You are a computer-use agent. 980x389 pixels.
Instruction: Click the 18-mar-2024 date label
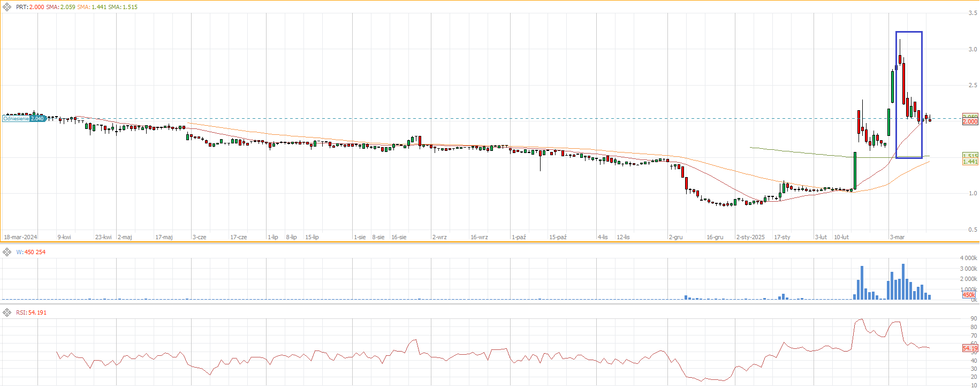coord(20,237)
